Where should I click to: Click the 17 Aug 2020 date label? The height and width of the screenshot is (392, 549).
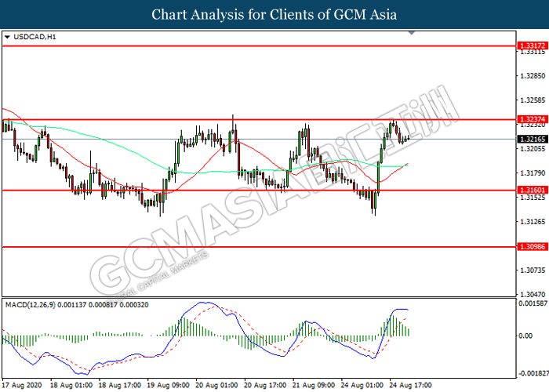click(x=21, y=386)
